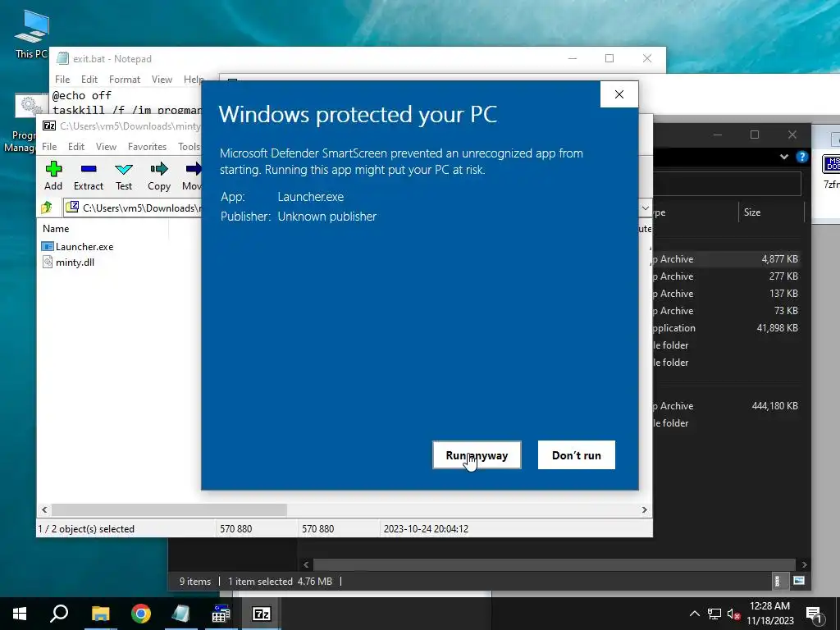The width and height of the screenshot is (840, 630).
Task: Open 7-Zip Edit menu
Action: [x=76, y=146]
